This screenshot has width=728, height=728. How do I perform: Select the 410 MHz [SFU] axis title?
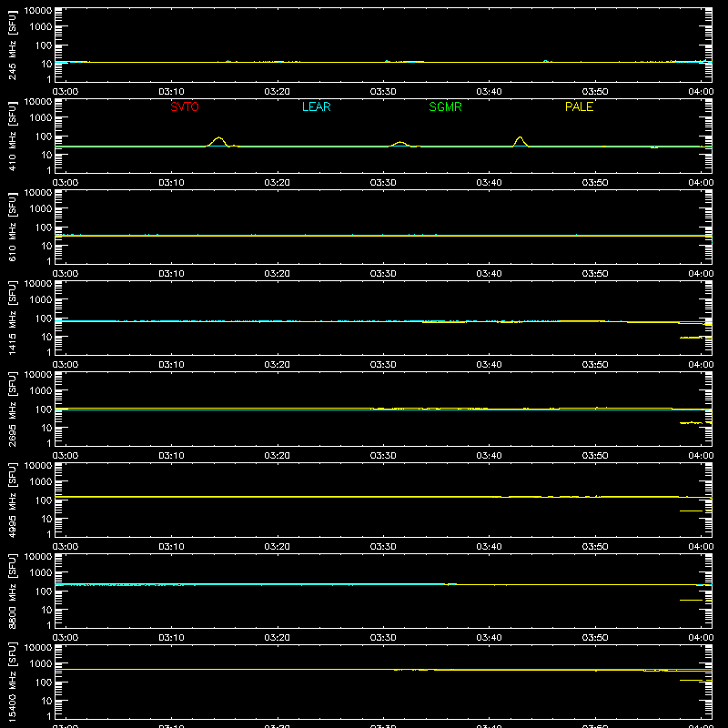pyautogui.click(x=12, y=136)
